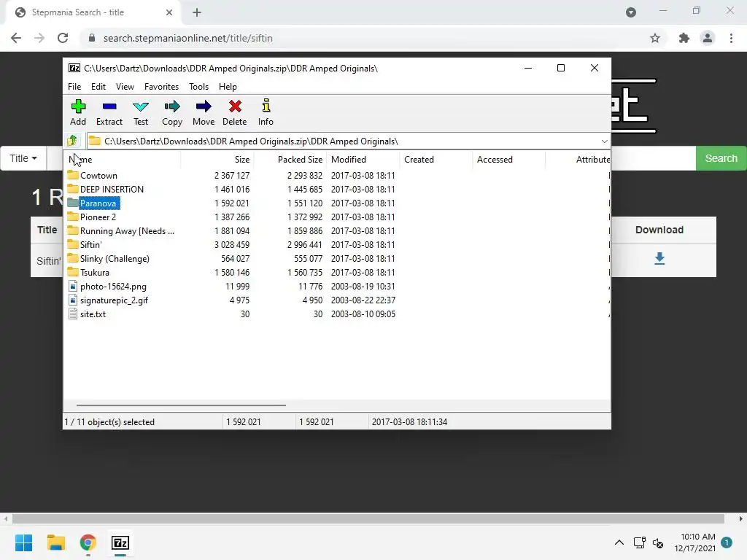
Task: Sort by the Size column header
Action: coord(217,160)
